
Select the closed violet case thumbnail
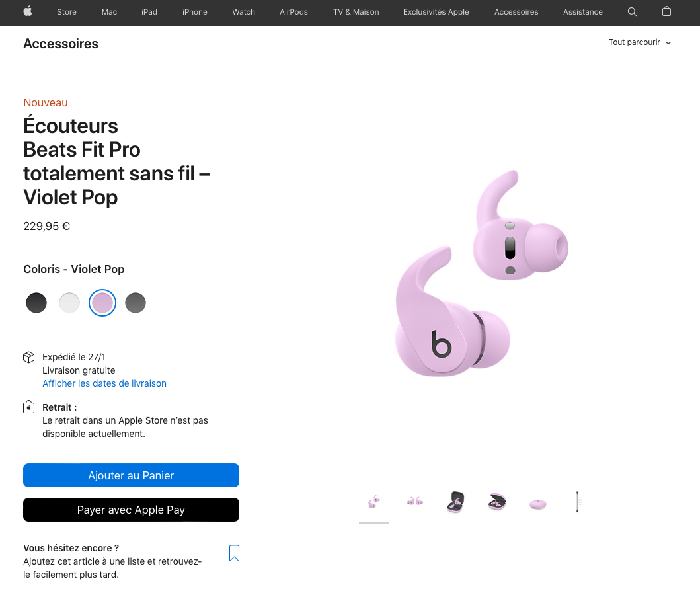(x=537, y=504)
